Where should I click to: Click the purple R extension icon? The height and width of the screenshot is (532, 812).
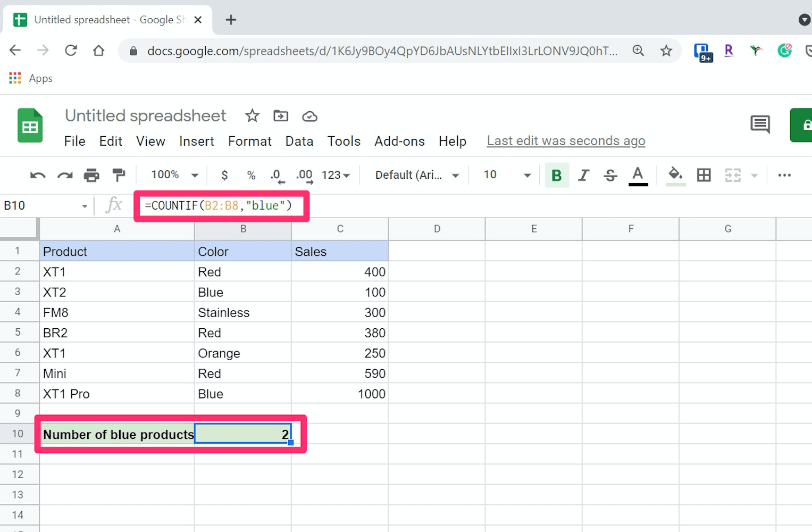(x=729, y=51)
